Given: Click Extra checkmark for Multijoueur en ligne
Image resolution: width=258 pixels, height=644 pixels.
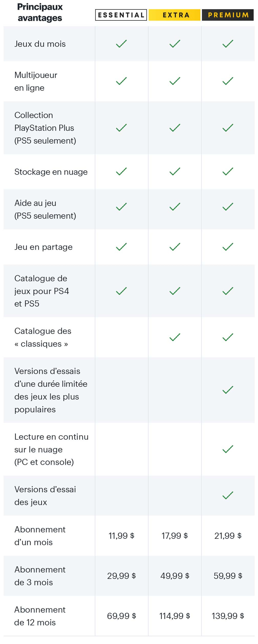Looking at the screenshot, I should coord(175,81).
